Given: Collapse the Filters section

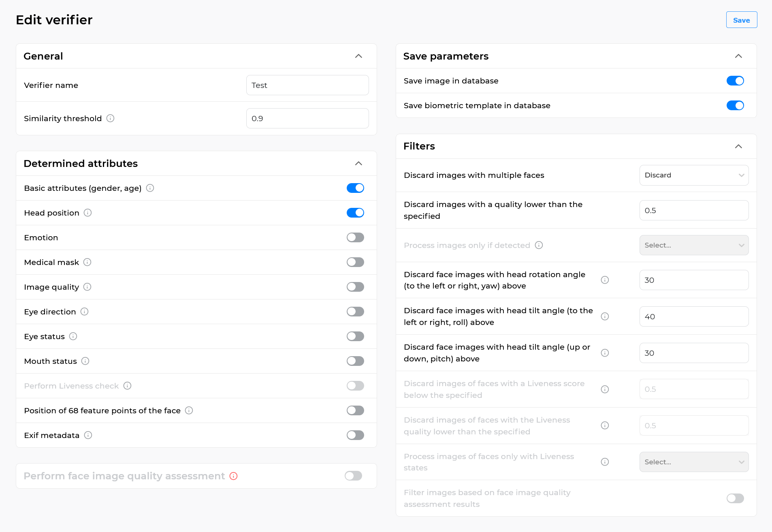Looking at the screenshot, I should tap(738, 146).
